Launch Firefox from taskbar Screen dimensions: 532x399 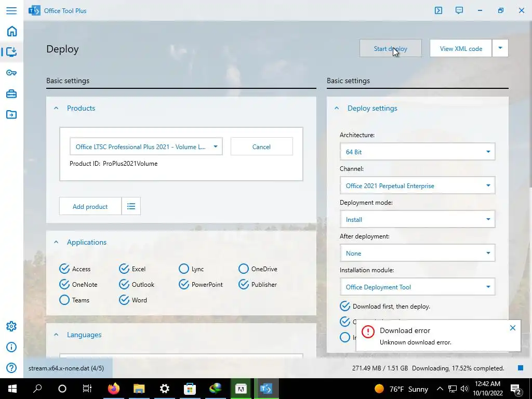pos(114,389)
